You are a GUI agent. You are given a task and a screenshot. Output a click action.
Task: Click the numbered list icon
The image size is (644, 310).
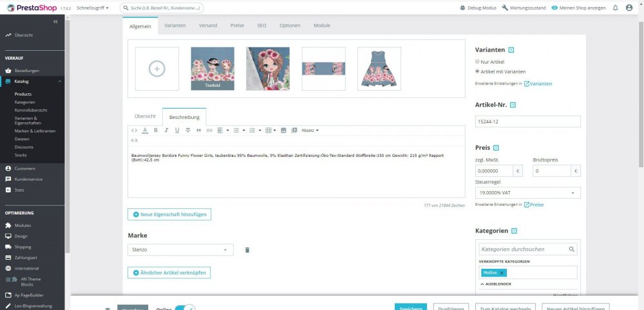[x=252, y=131]
